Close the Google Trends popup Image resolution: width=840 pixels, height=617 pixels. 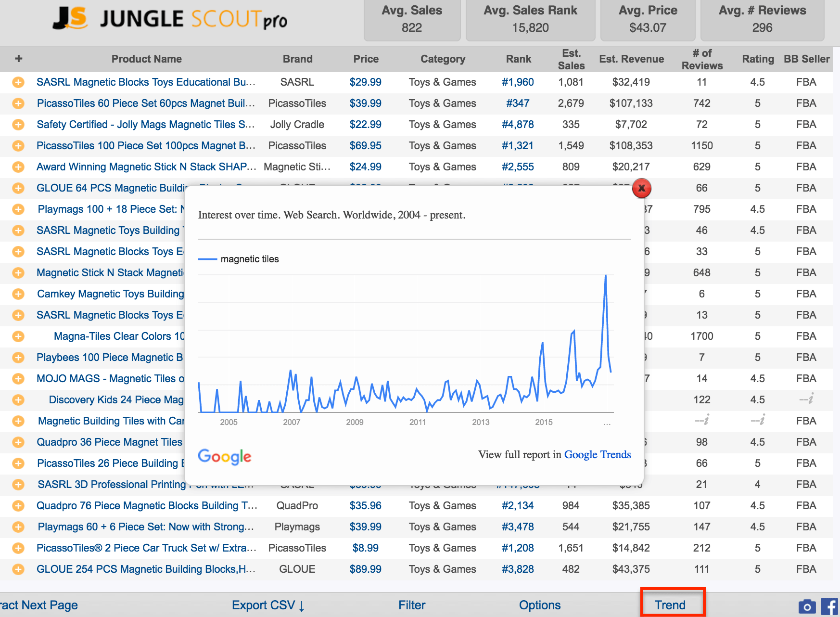tap(641, 188)
